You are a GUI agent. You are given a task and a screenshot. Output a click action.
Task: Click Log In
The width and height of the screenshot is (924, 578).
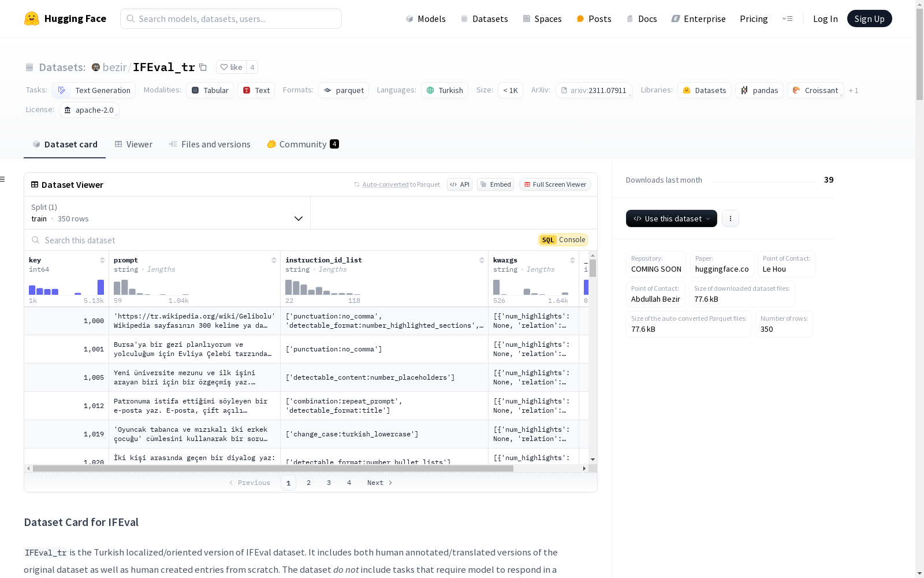(825, 18)
